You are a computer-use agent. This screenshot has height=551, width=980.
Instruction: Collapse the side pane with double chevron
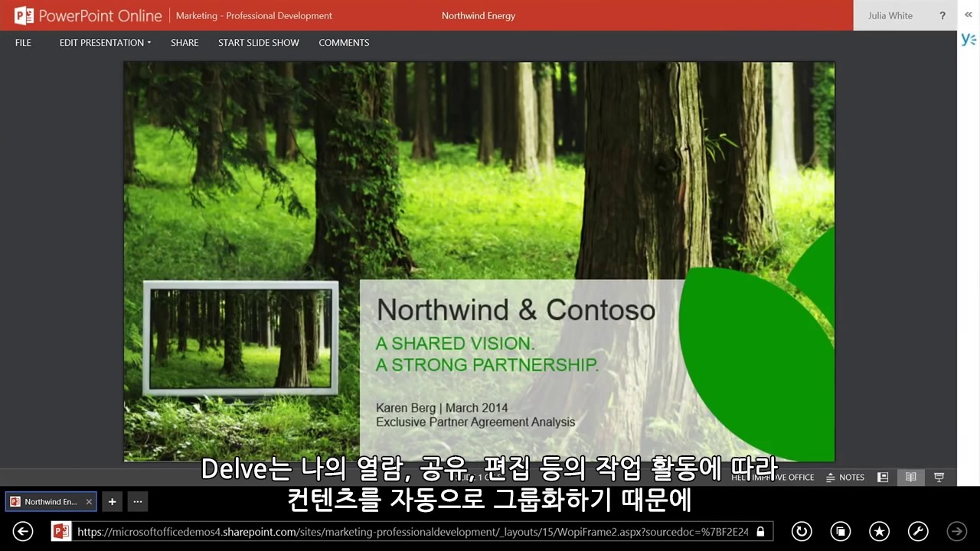coord(969,15)
